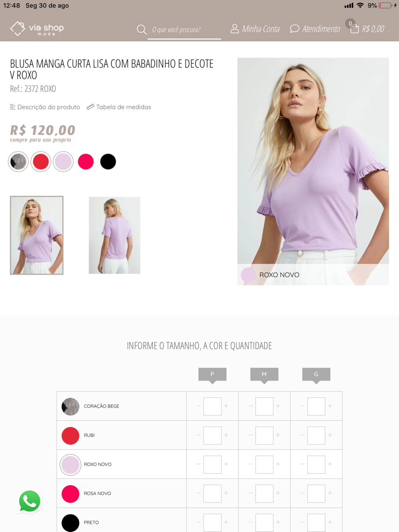The width and height of the screenshot is (399, 532).
Task: Focus the 'O que você procura?' search field
Action: click(x=184, y=30)
